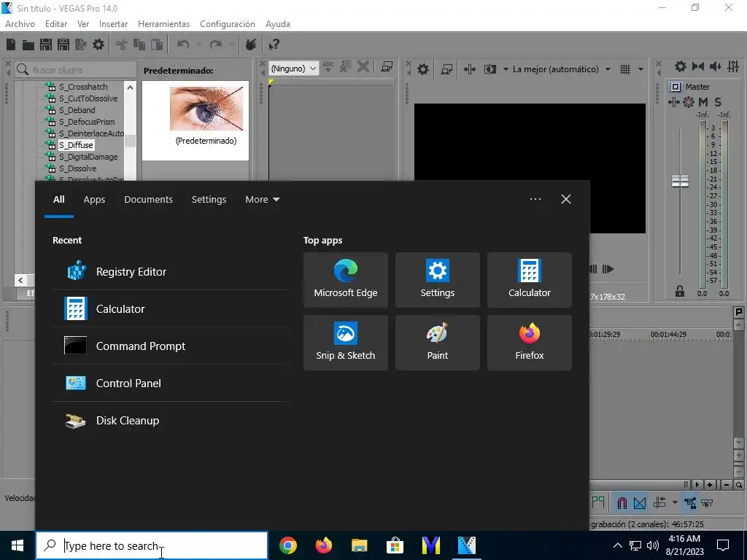Screen dimensions: 747x560
Task: Expand the More filter in search panel
Action: point(262,200)
